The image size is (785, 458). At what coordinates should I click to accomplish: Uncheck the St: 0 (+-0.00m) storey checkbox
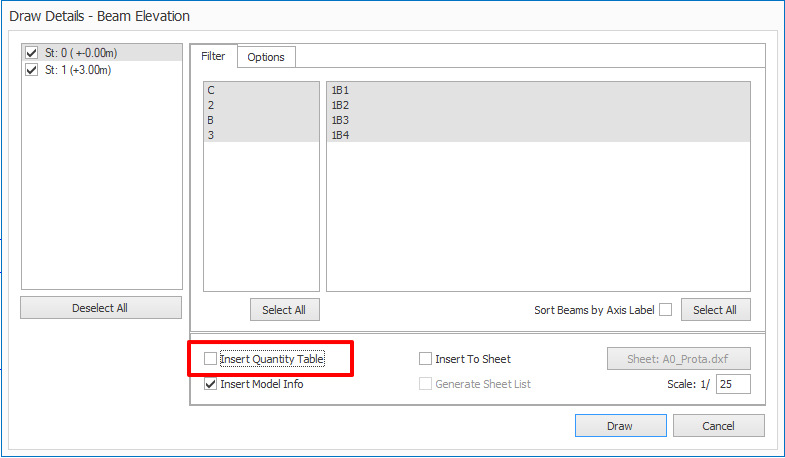(x=31, y=53)
